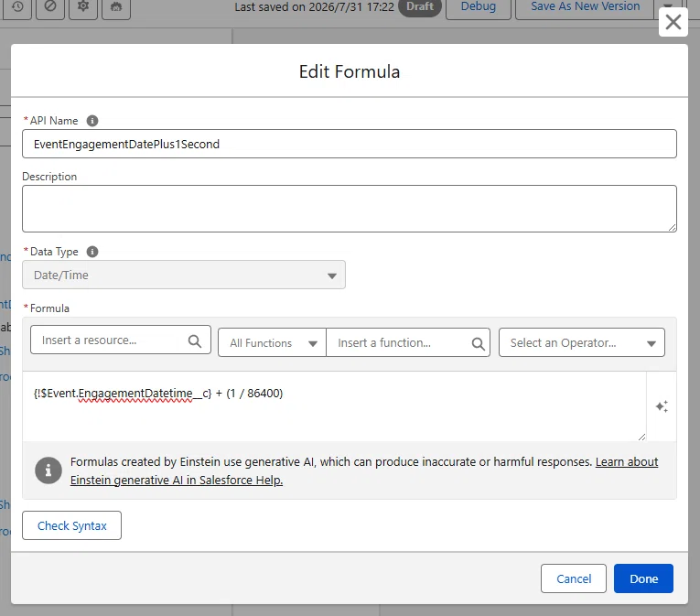This screenshot has height=616, width=700.
Task: Click the API Name input field
Action: coord(350,144)
